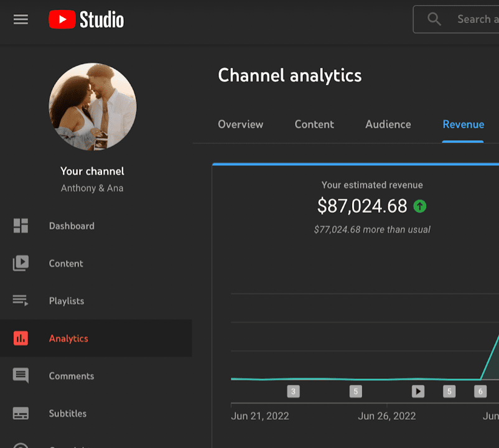
Task: Click the timeline marker labeled 3
Action: click(293, 391)
